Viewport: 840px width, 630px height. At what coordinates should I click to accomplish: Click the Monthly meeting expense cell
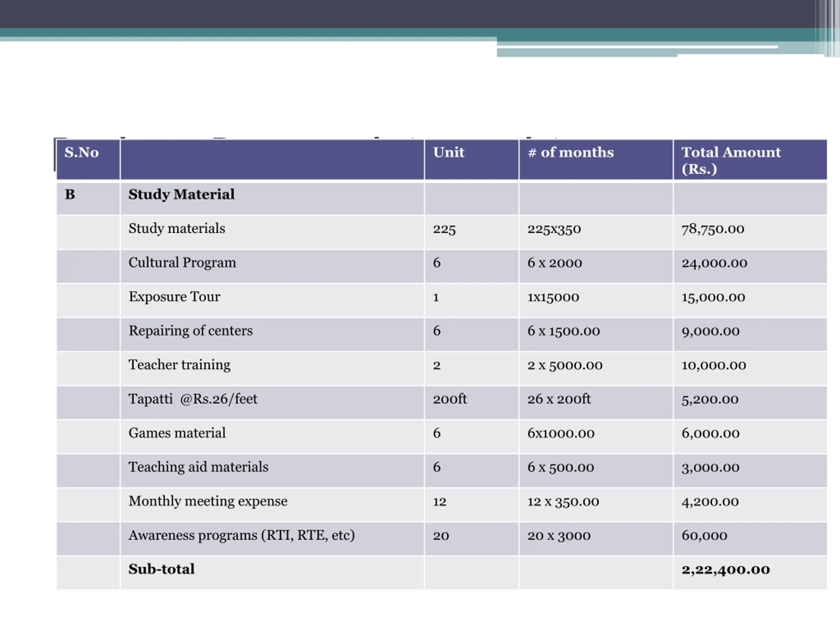click(x=208, y=501)
